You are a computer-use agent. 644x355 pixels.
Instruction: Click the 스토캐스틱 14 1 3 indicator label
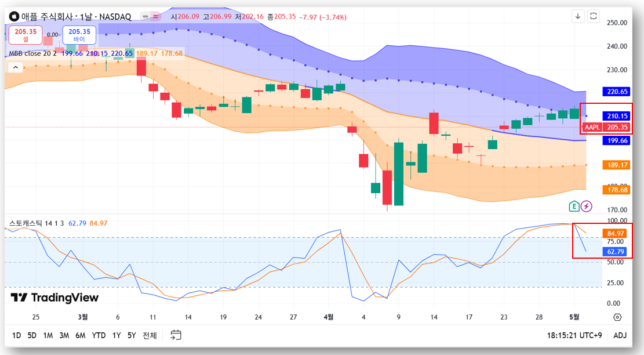37,223
